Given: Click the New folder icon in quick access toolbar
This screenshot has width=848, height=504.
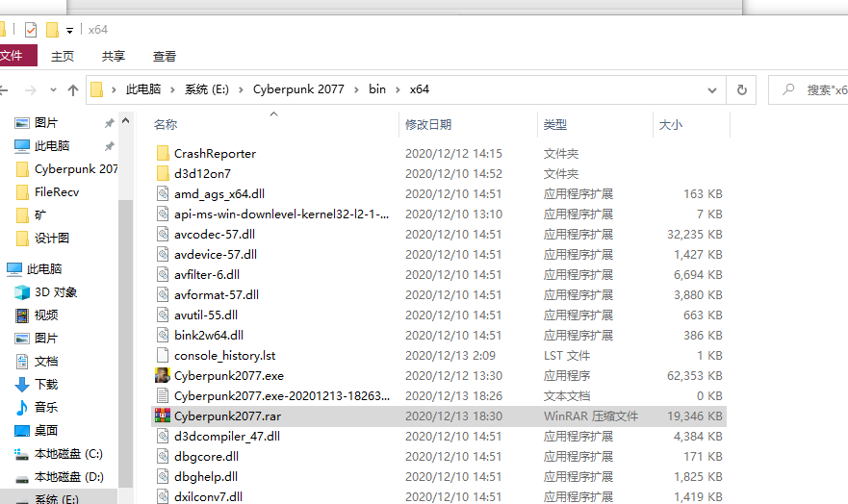Looking at the screenshot, I should click(52, 30).
